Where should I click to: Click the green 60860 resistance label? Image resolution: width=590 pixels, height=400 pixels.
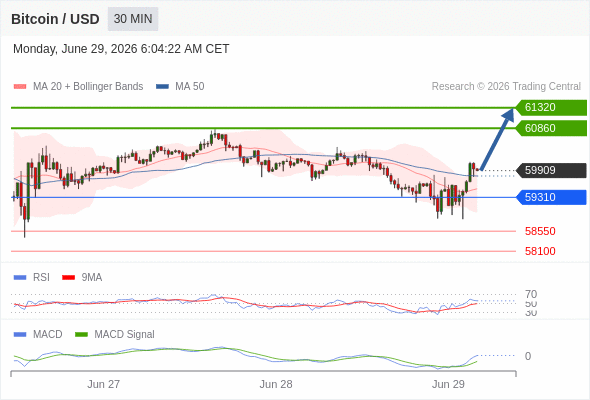coord(551,128)
